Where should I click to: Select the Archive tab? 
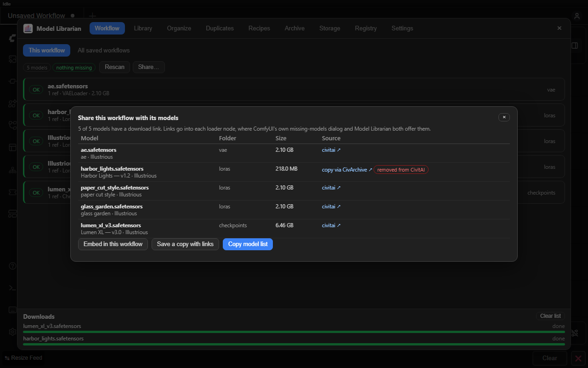tap(294, 29)
